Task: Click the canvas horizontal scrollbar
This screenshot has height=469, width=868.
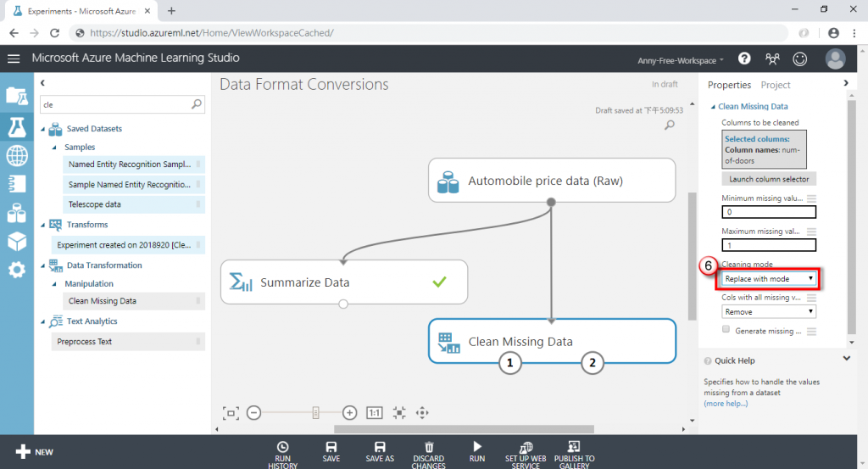Action: [464, 429]
